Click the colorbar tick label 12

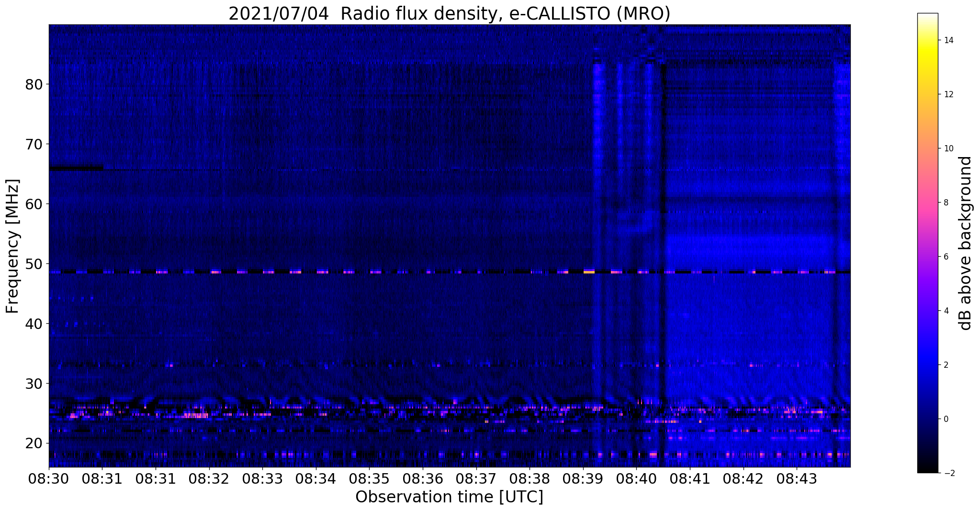click(948, 94)
